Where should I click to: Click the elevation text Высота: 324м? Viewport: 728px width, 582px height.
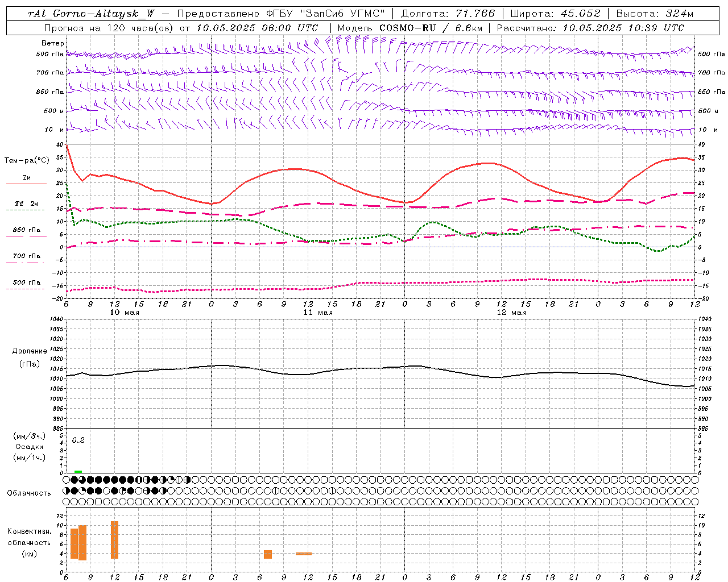pos(655,14)
